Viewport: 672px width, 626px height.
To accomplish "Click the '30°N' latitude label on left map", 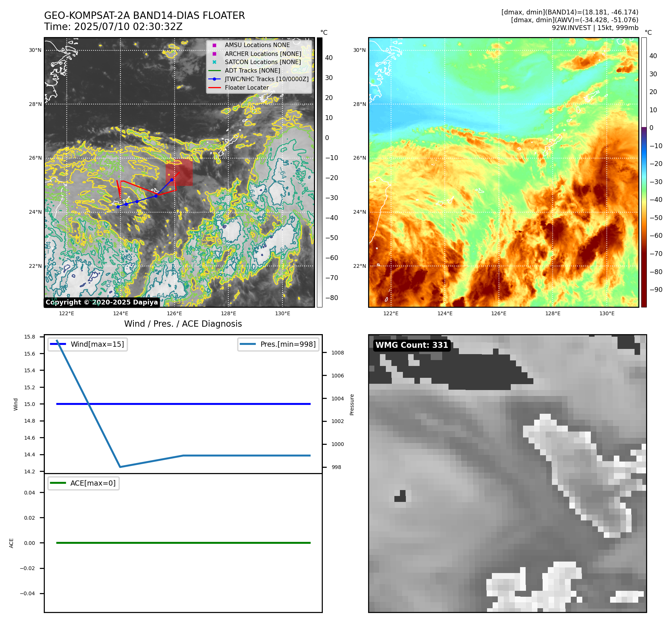I will tap(35, 50).
